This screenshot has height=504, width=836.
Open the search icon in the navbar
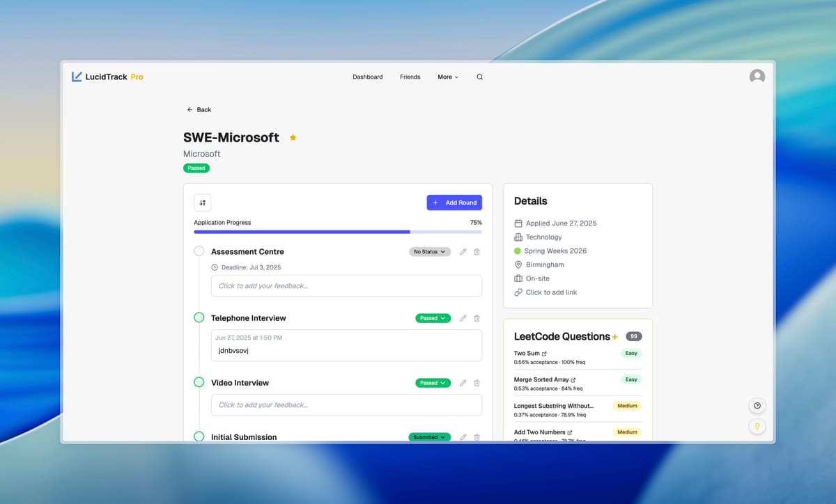click(x=479, y=77)
